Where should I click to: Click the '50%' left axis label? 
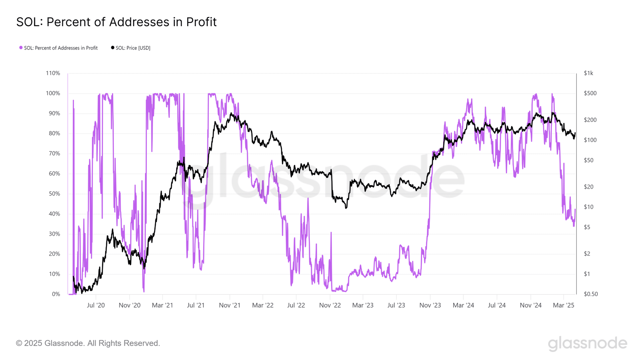[x=54, y=194]
